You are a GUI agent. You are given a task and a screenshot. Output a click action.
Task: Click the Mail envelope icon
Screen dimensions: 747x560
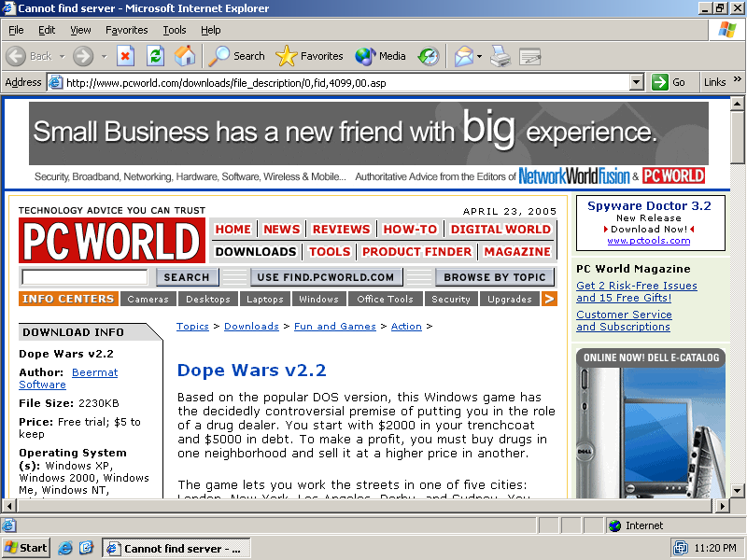(463, 56)
